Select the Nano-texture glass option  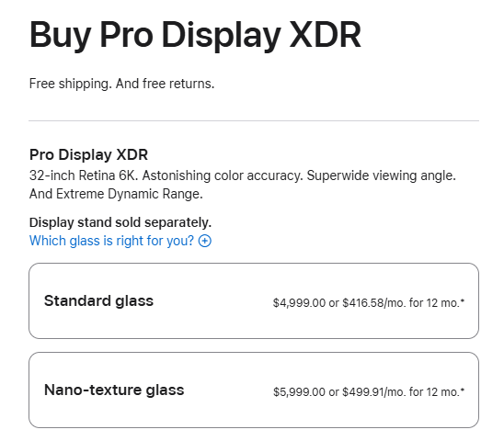pyautogui.click(x=254, y=390)
